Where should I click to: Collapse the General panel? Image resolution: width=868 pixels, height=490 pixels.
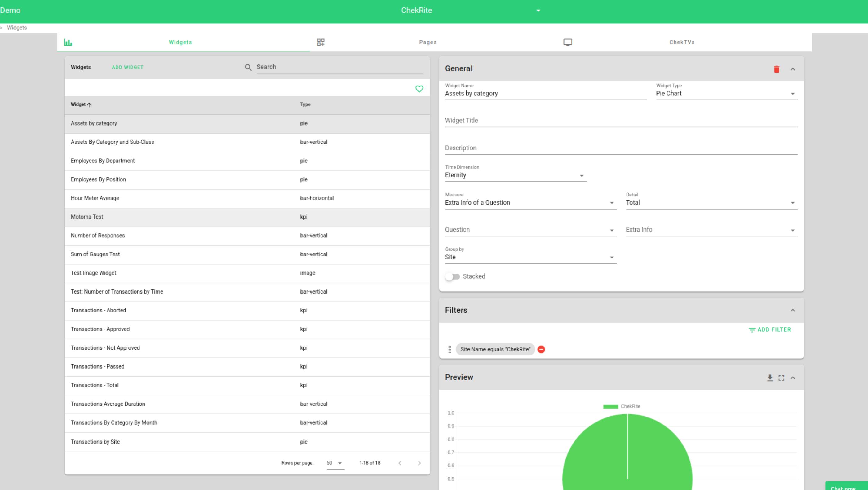coord(793,69)
